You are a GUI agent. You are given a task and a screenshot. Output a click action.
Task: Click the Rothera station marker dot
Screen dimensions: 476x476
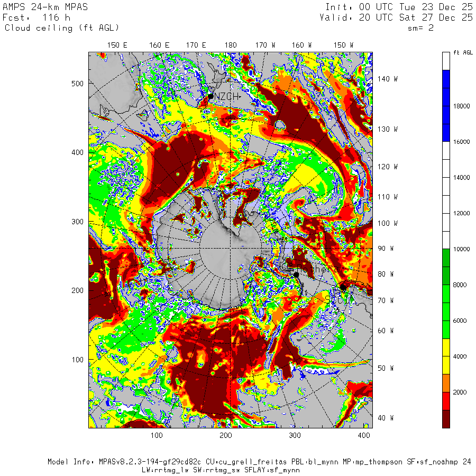(296, 274)
